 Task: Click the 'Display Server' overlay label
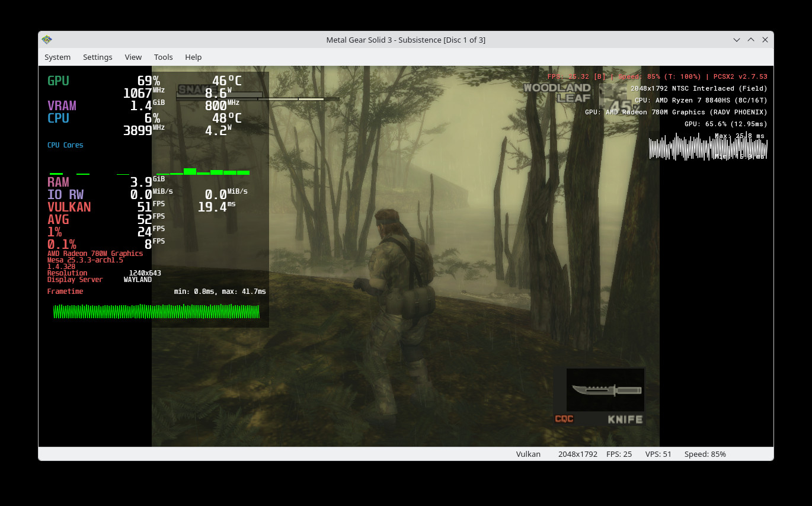point(75,280)
